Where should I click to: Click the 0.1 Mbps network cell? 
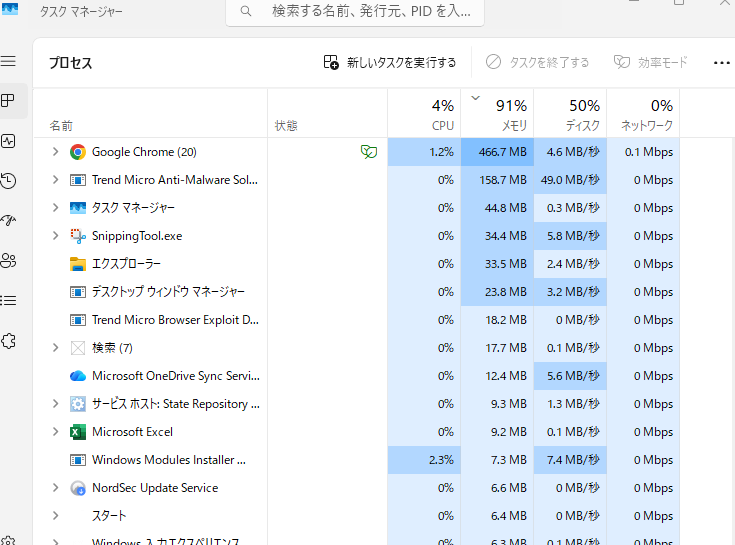pos(643,152)
